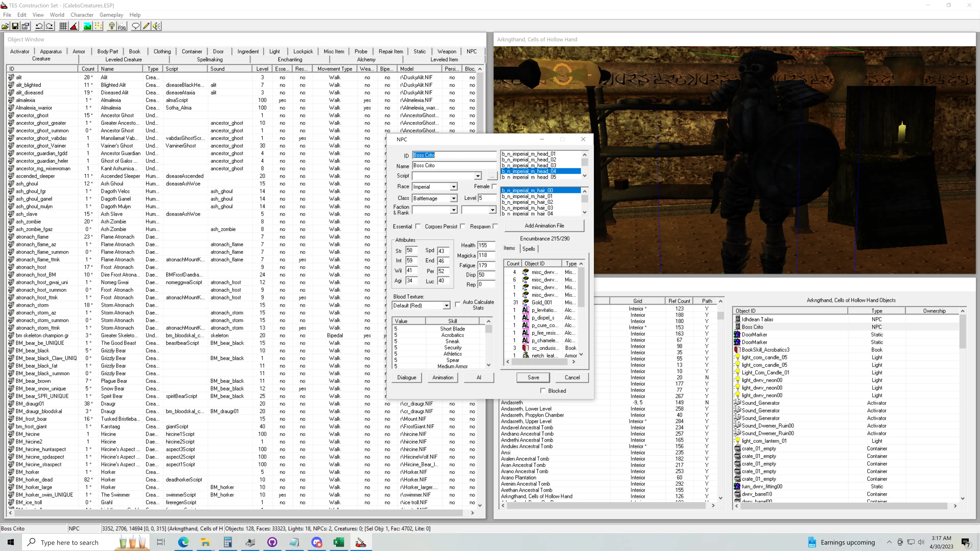Switch to the Leveled Creature tab
The height and width of the screenshot is (551, 980).
pyautogui.click(x=124, y=59)
